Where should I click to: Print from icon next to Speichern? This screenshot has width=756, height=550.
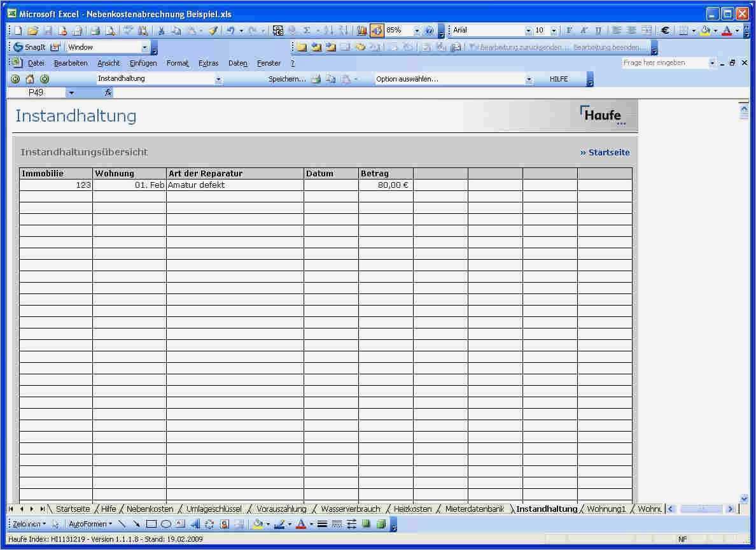pyautogui.click(x=316, y=79)
